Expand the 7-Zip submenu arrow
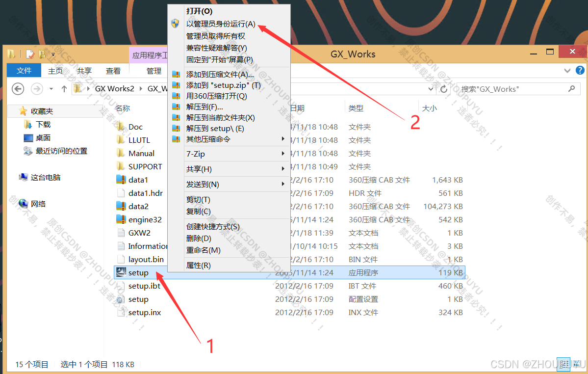588x374 pixels. [283, 154]
